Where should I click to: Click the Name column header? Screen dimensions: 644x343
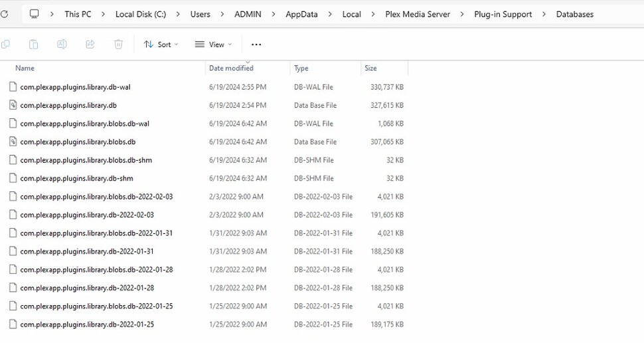25,68
